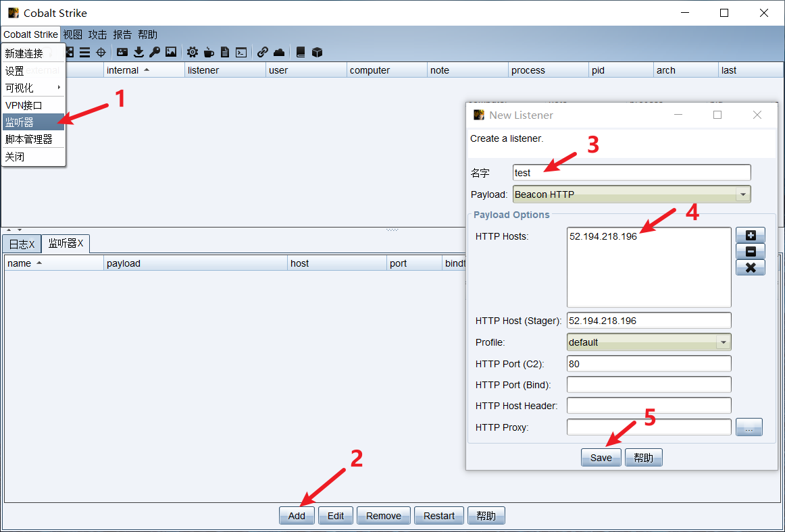Click the HTTP Port (C2) field
This screenshot has height=532, width=785.
tap(649, 363)
